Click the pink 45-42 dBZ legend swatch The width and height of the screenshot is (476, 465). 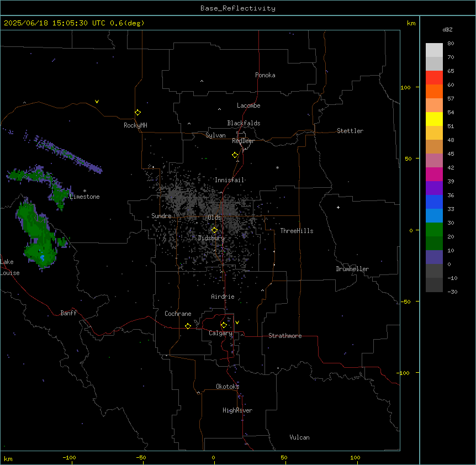(x=434, y=160)
